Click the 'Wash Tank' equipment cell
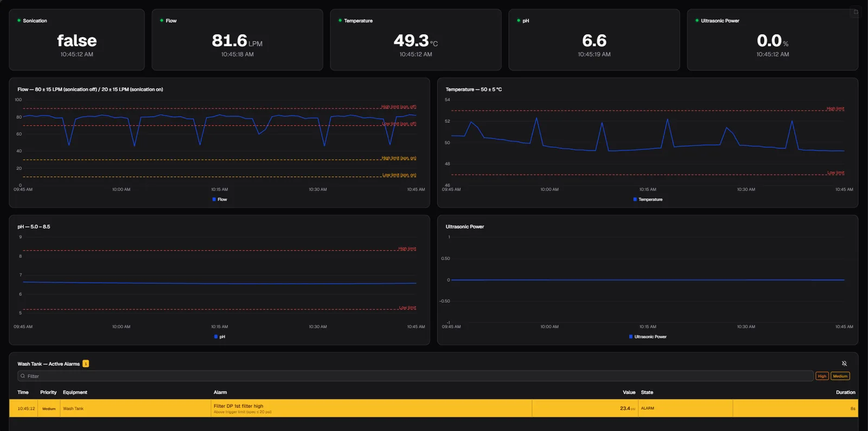Viewport: 868px width, 431px height. point(73,409)
